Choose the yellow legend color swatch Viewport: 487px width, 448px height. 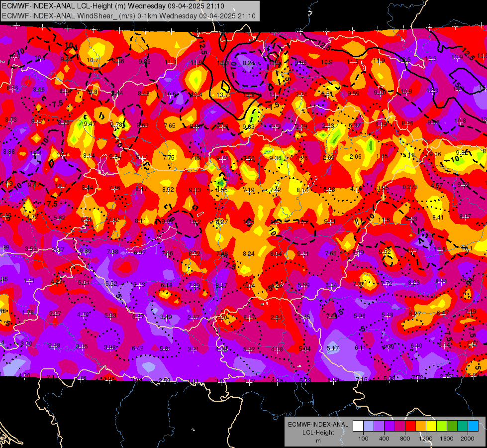(431, 426)
